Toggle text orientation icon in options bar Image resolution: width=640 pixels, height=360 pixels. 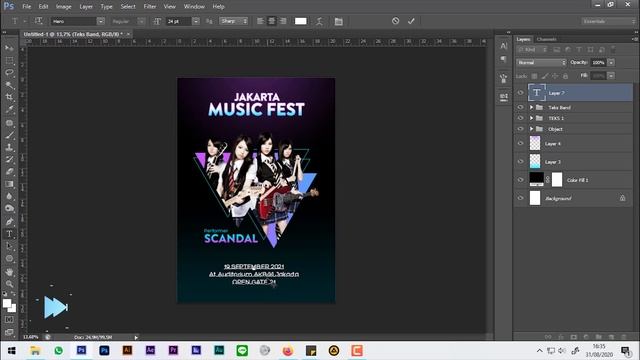click(x=38, y=21)
